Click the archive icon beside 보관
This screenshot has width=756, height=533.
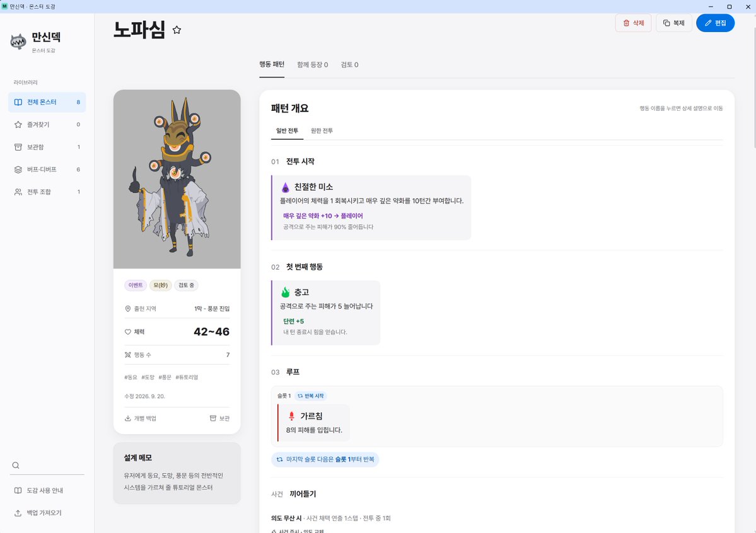tap(212, 418)
